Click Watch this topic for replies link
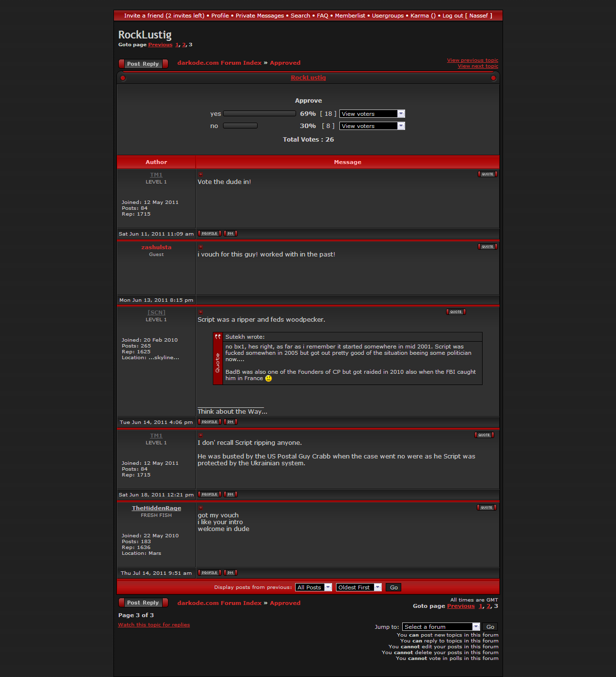 (x=154, y=625)
